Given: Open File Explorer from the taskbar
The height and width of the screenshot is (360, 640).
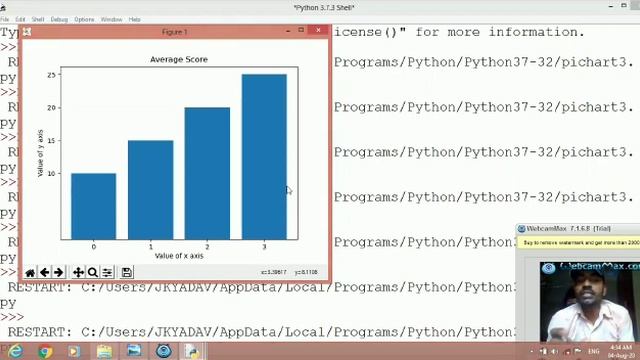Looking at the screenshot, I should coord(104,351).
